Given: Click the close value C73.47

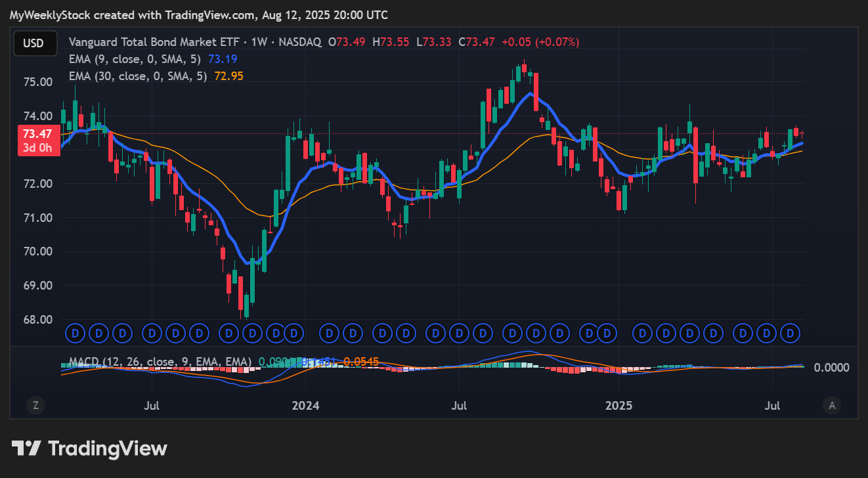Looking at the screenshot, I should pyautogui.click(x=477, y=42).
